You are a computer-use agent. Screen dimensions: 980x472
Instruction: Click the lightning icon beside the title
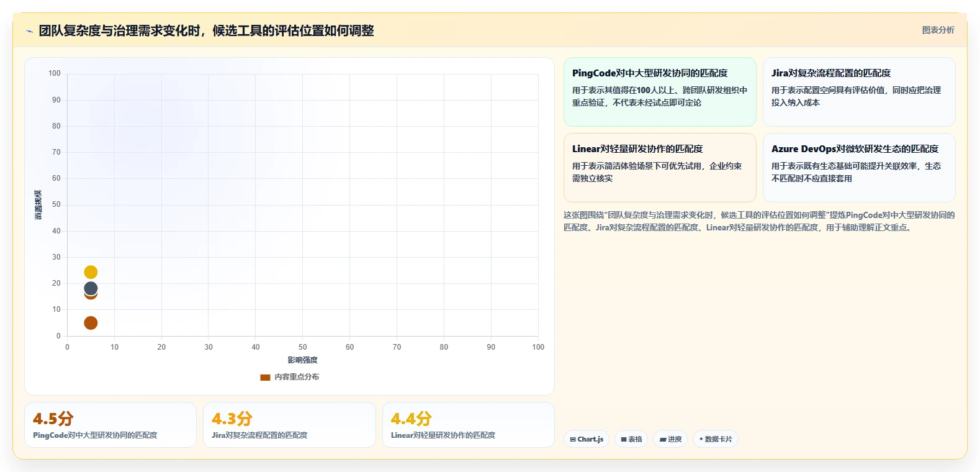29,31
